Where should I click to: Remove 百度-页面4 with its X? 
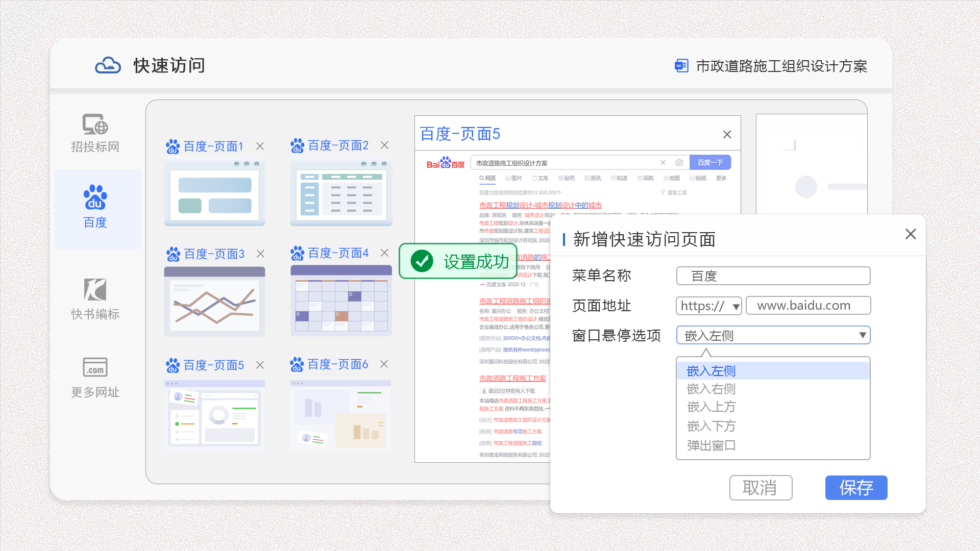point(384,253)
